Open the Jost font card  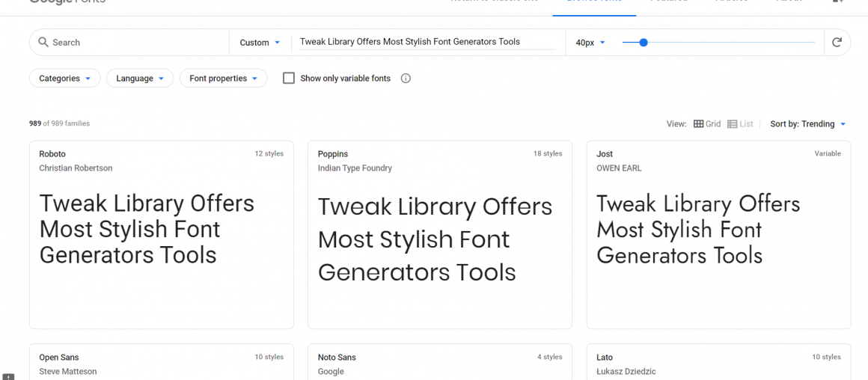[718, 235]
